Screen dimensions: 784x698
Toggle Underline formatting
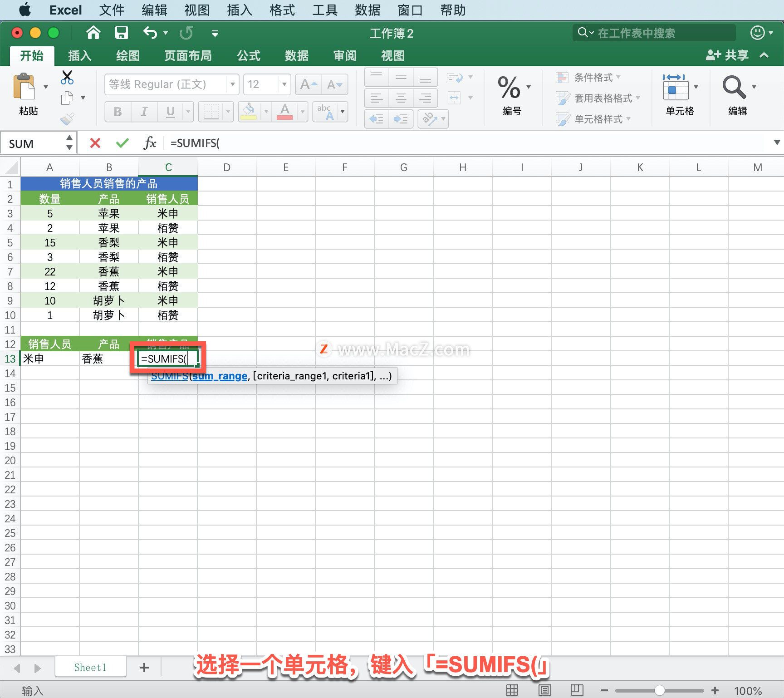171,112
